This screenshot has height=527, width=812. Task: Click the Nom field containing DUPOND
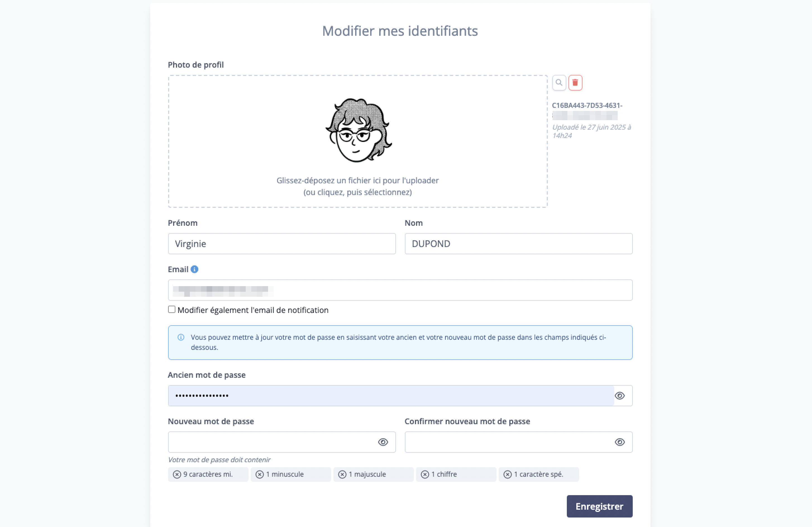[x=519, y=244]
